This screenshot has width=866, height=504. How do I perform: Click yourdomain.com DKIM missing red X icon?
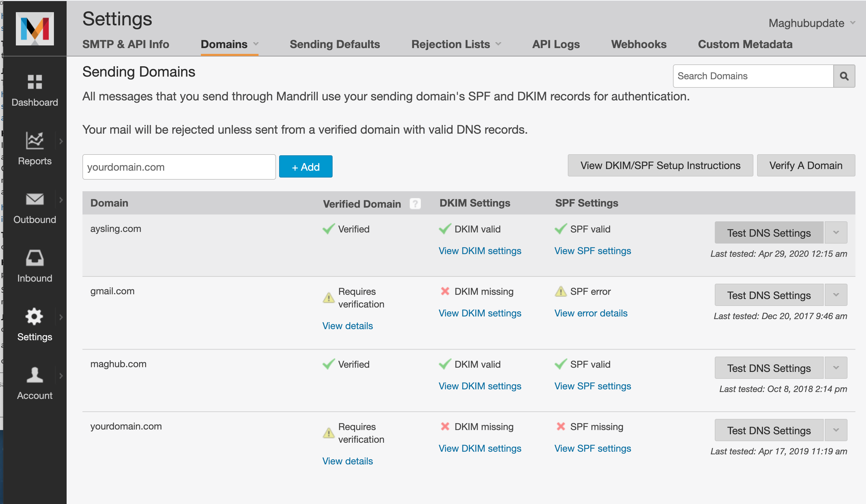tap(445, 426)
